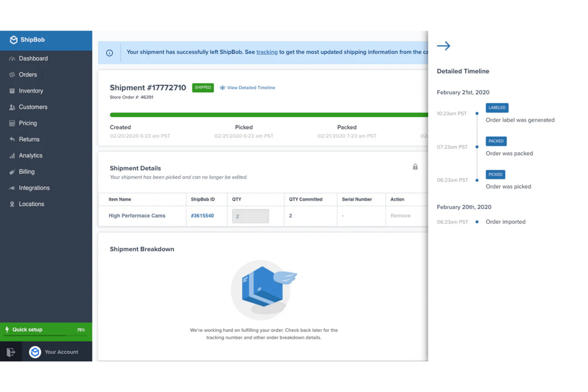Click the Order label was generated text
The image size is (588, 392).
tap(520, 120)
